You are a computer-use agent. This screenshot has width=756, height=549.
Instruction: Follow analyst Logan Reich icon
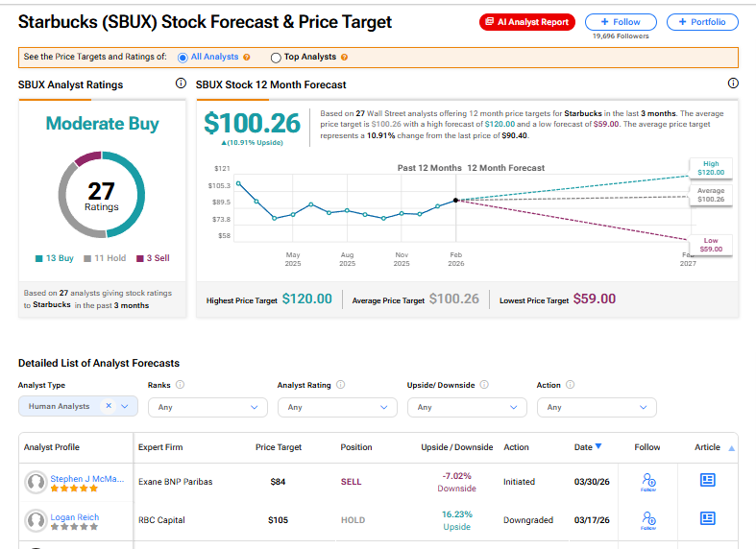click(647, 519)
